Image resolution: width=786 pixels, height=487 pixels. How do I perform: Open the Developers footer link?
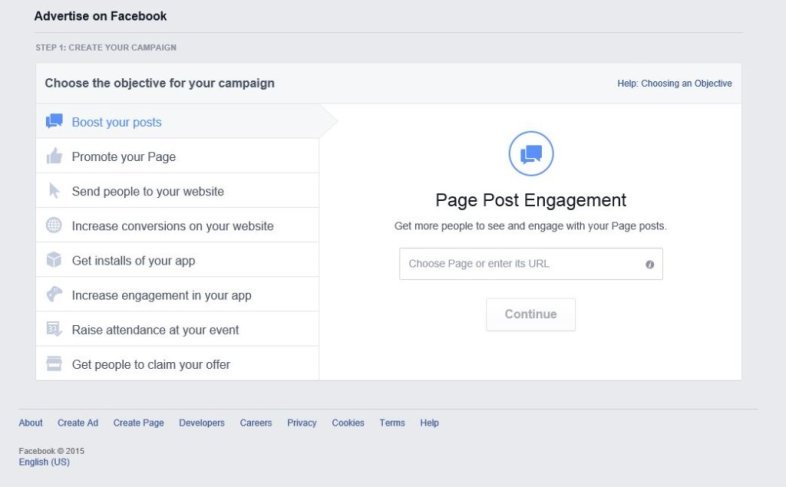202,422
